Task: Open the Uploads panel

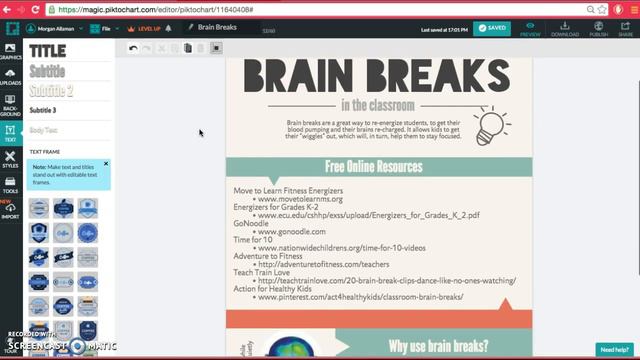Action: point(11,77)
